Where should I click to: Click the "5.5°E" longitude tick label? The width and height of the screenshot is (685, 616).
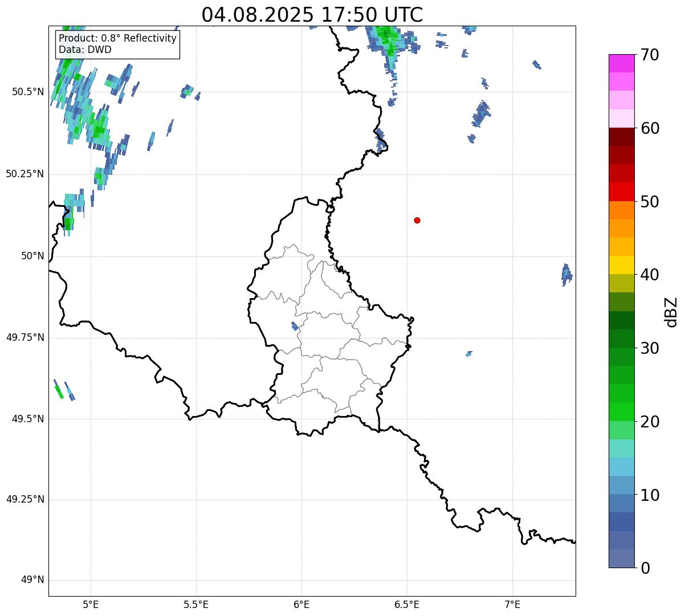pyautogui.click(x=196, y=604)
